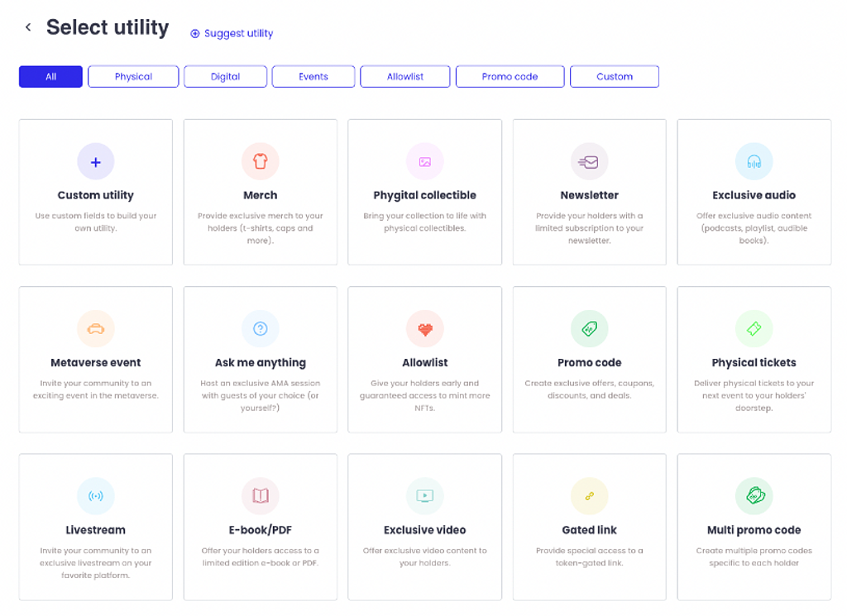Open the Promo code filter tab
The height and width of the screenshot is (616, 847).
coord(510,77)
